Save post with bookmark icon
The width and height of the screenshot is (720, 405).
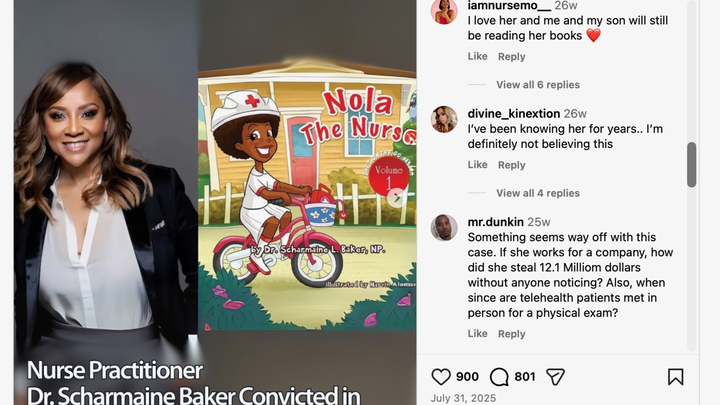tap(675, 377)
